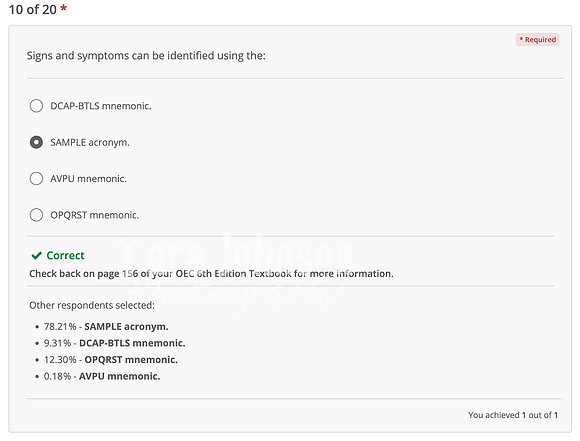Click the AVPU mnemonic answer label
The image size is (580, 441).
(88, 179)
